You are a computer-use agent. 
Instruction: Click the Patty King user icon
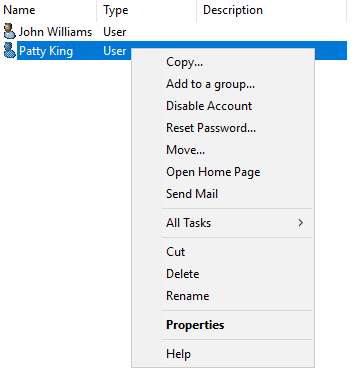[9, 51]
